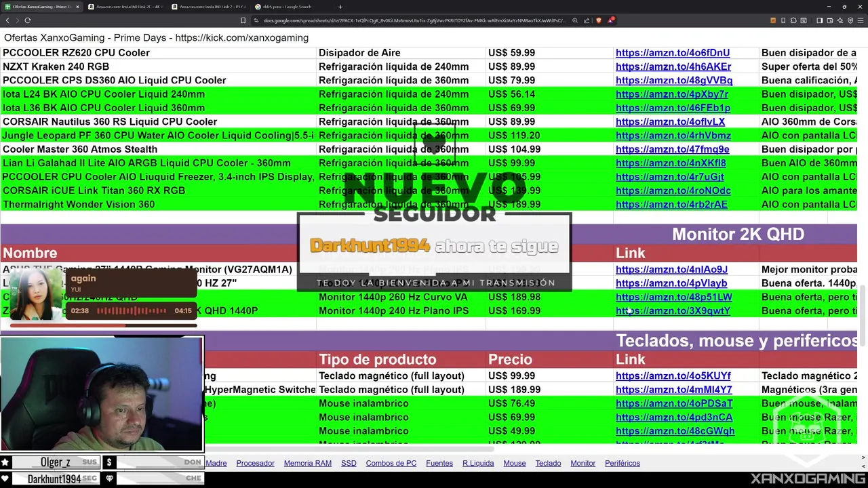Go forward with the browser forward arrow
This screenshot has height=488, width=868.
(x=16, y=20)
